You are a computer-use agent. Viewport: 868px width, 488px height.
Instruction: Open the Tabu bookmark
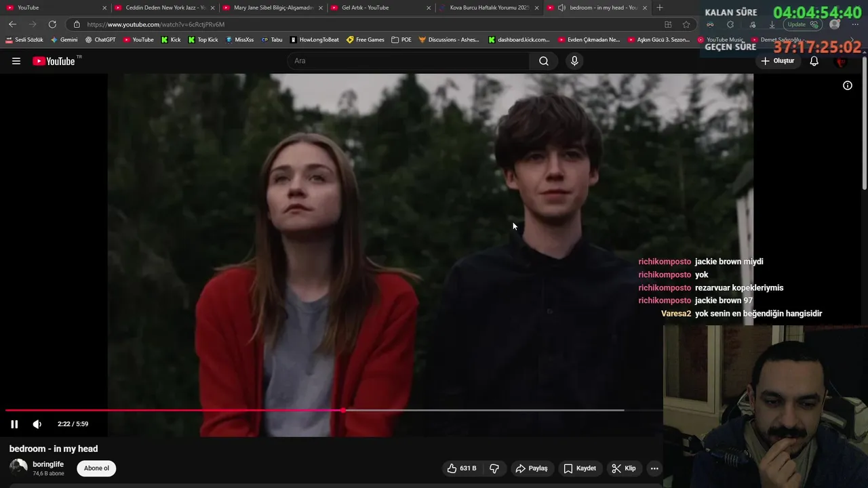(x=272, y=40)
